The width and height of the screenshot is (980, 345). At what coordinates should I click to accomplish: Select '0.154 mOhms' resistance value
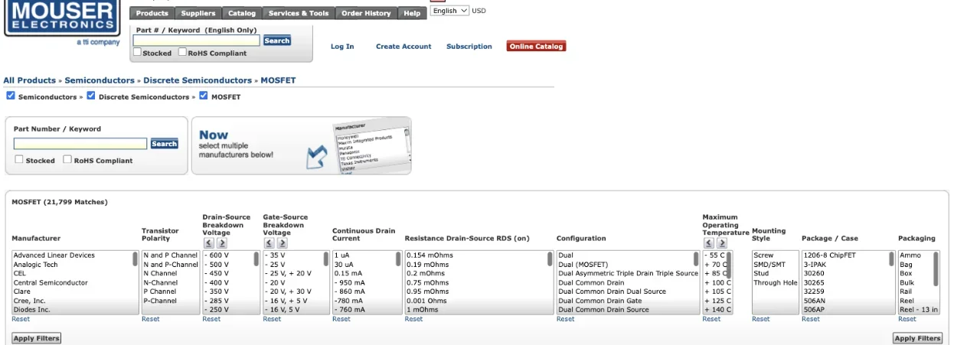[430, 255]
